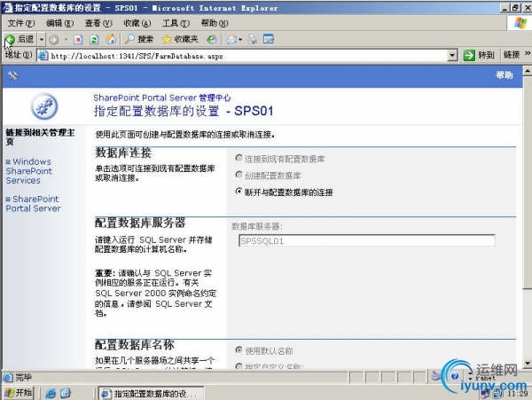Click the second quick launch icon
Image resolution: width=532 pixels, height=400 pixels.
tap(66, 393)
